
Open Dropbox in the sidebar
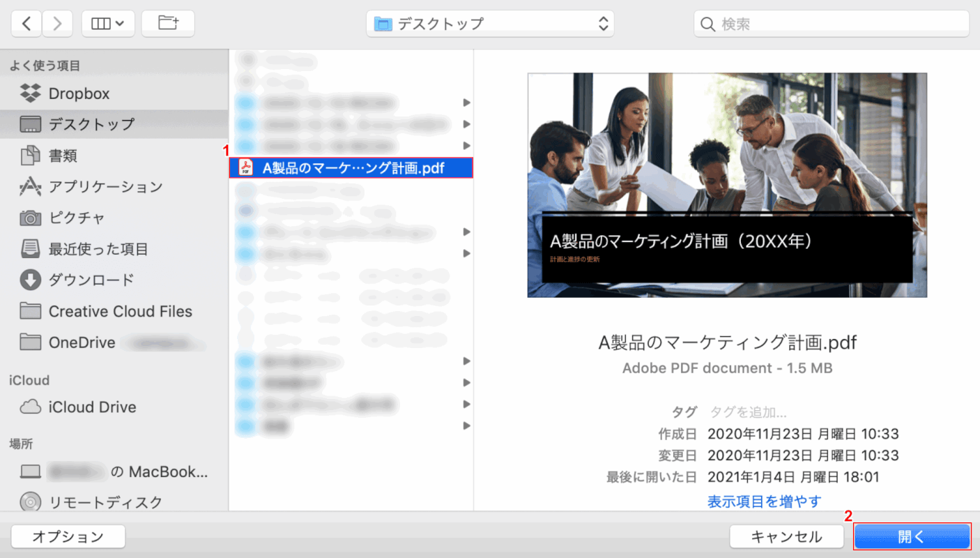[x=79, y=93]
